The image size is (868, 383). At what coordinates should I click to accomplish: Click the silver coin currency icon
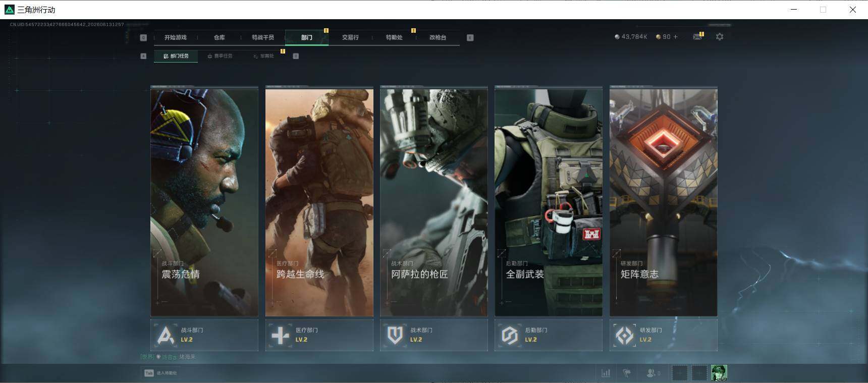(x=617, y=37)
